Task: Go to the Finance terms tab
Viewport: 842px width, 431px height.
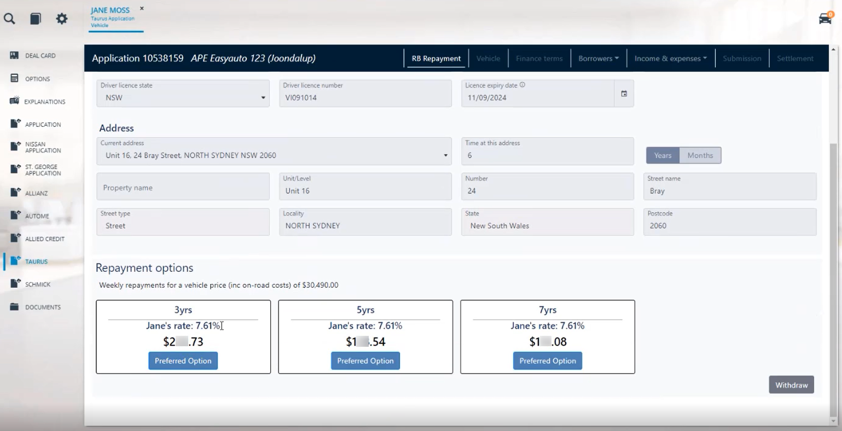Action: pos(539,59)
